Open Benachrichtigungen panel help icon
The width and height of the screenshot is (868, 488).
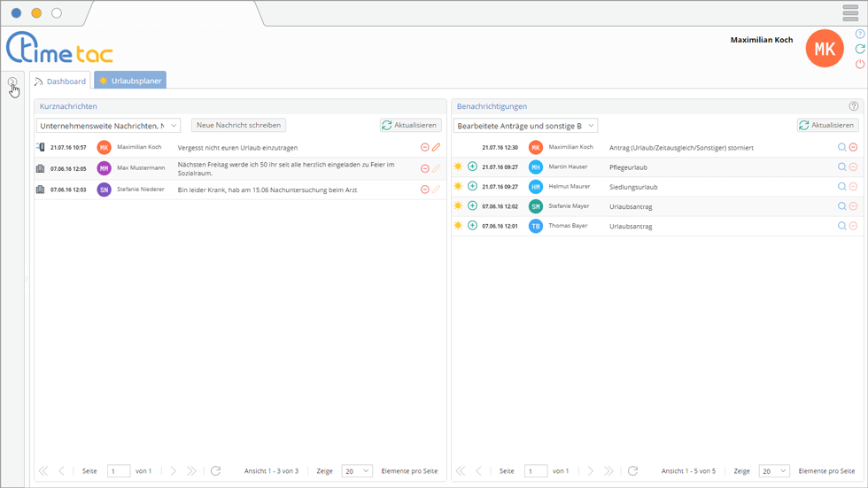point(854,106)
